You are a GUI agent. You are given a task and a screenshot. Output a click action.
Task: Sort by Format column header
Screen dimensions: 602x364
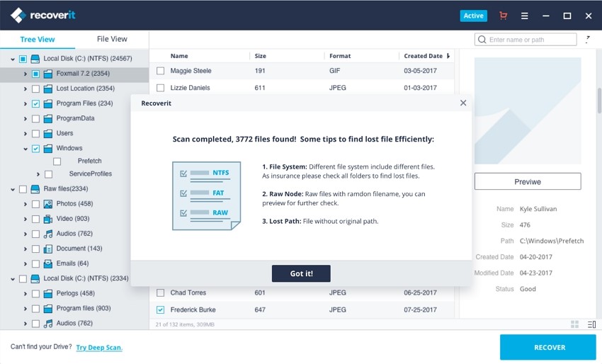[340, 56]
